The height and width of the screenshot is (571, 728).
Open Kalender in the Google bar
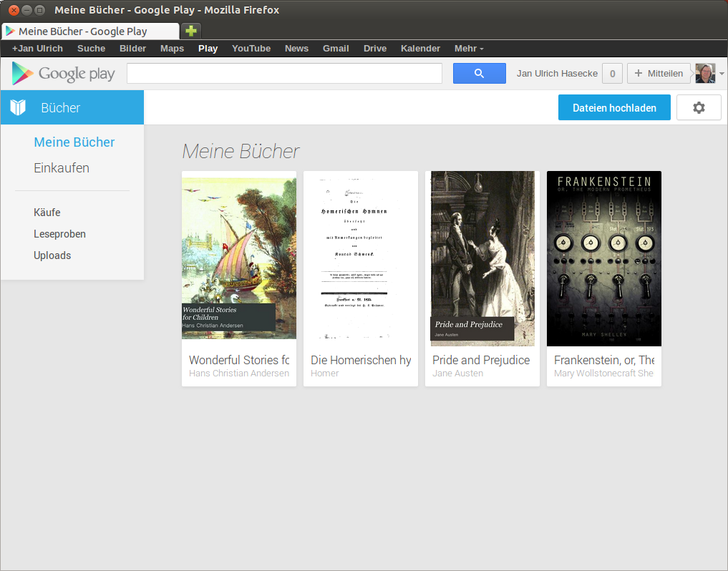coord(420,48)
